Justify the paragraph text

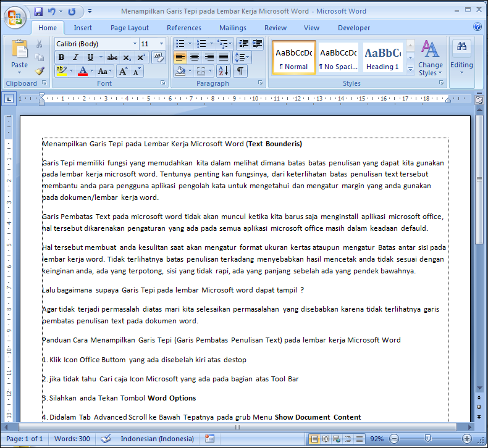224,57
